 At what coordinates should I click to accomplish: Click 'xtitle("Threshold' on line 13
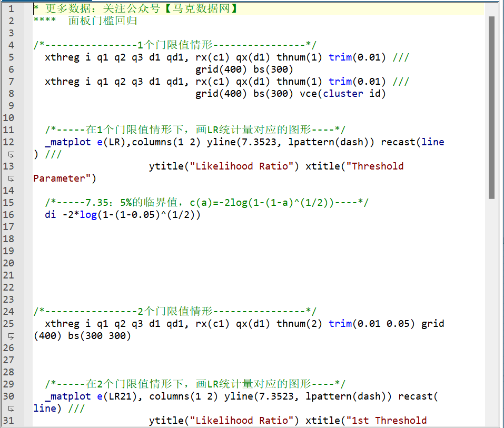pyautogui.click(x=354, y=166)
